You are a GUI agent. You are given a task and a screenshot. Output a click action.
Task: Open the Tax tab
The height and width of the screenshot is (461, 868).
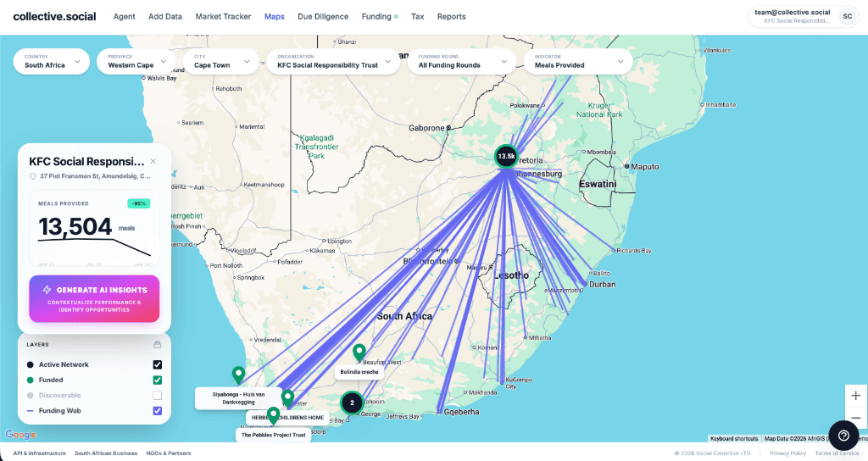417,17
